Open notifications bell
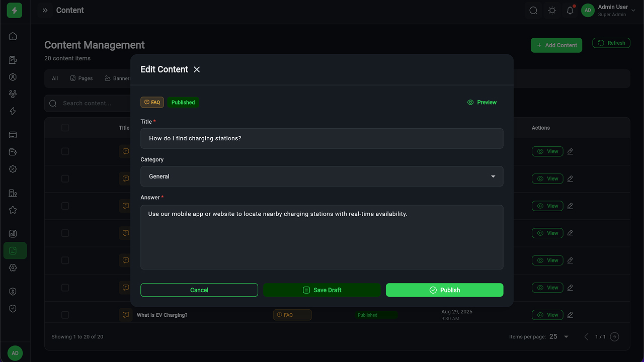644x362 pixels. click(570, 11)
